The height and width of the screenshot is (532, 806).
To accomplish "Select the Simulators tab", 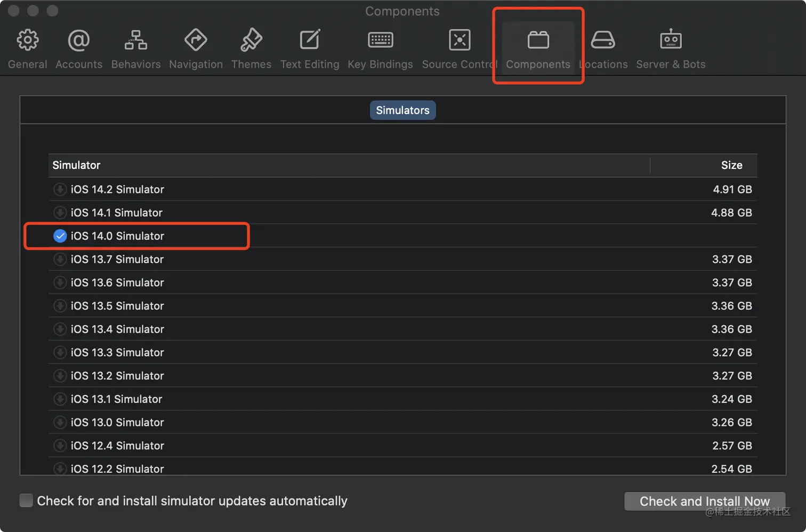I will click(402, 110).
